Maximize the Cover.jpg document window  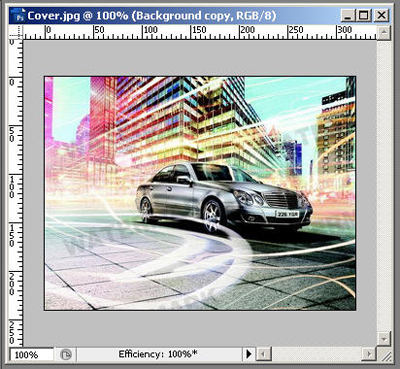pos(364,16)
